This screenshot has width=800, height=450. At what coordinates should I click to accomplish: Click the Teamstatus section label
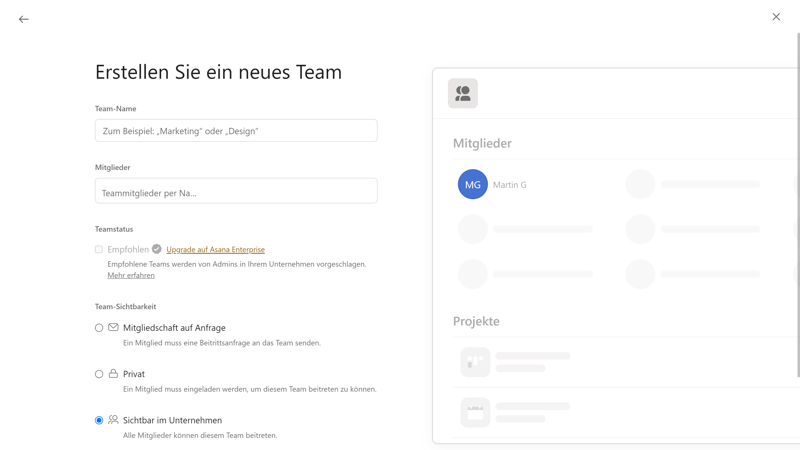tap(114, 229)
